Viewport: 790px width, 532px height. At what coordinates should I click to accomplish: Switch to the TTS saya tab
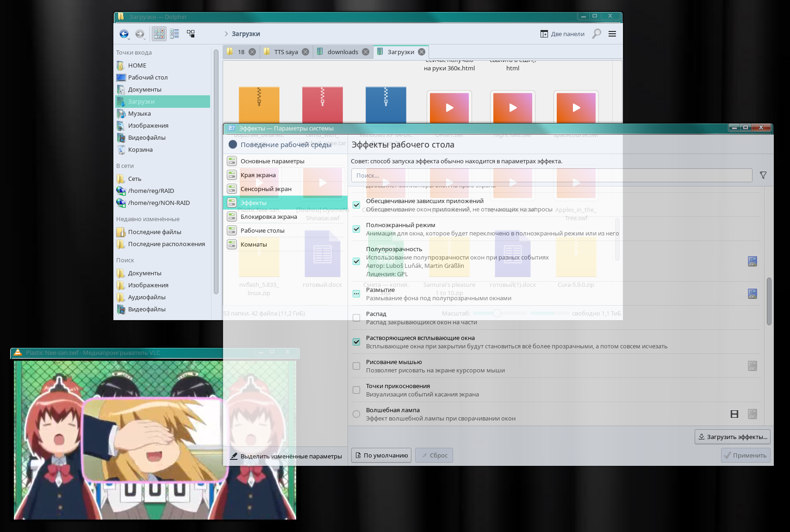point(286,52)
